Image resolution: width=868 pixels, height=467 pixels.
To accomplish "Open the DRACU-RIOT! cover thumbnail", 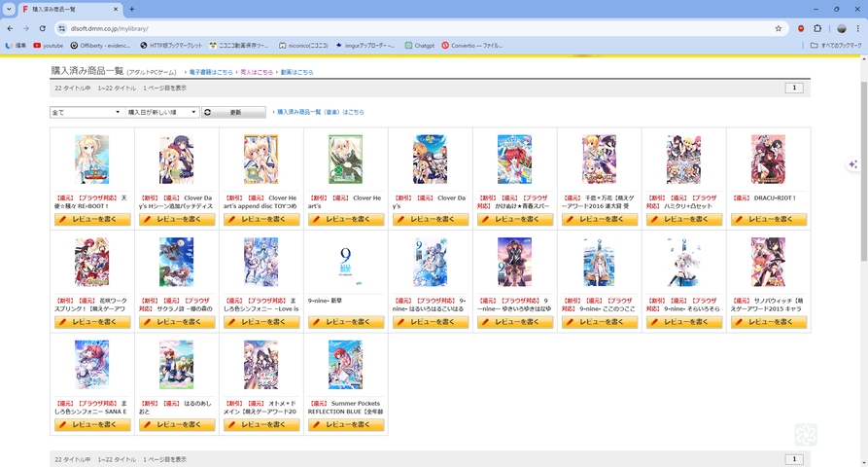I will [768, 159].
